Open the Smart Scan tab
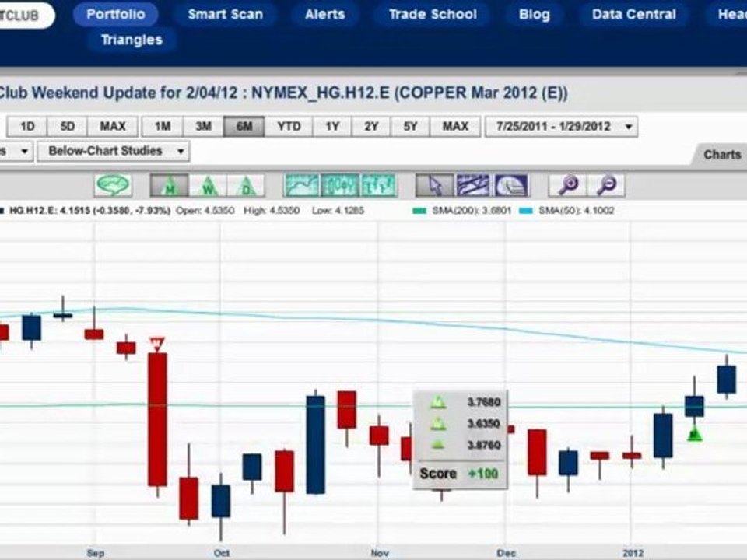The height and width of the screenshot is (560, 747). tap(226, 14)
